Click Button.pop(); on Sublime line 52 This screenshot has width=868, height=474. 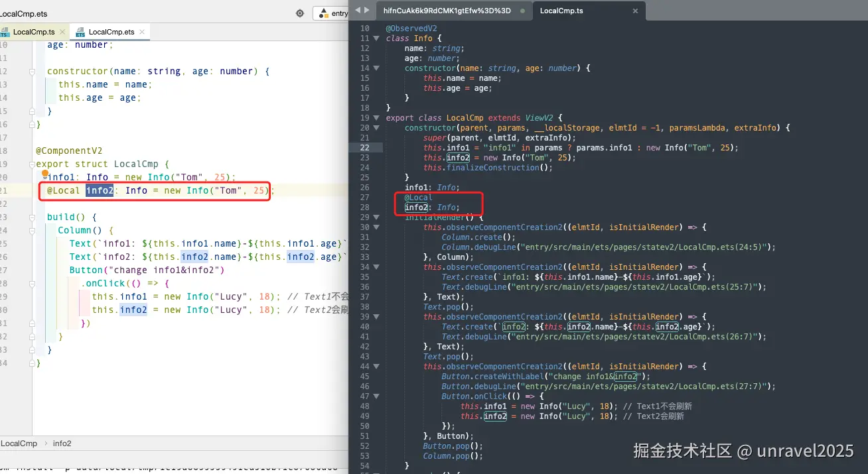pos(453,446)
